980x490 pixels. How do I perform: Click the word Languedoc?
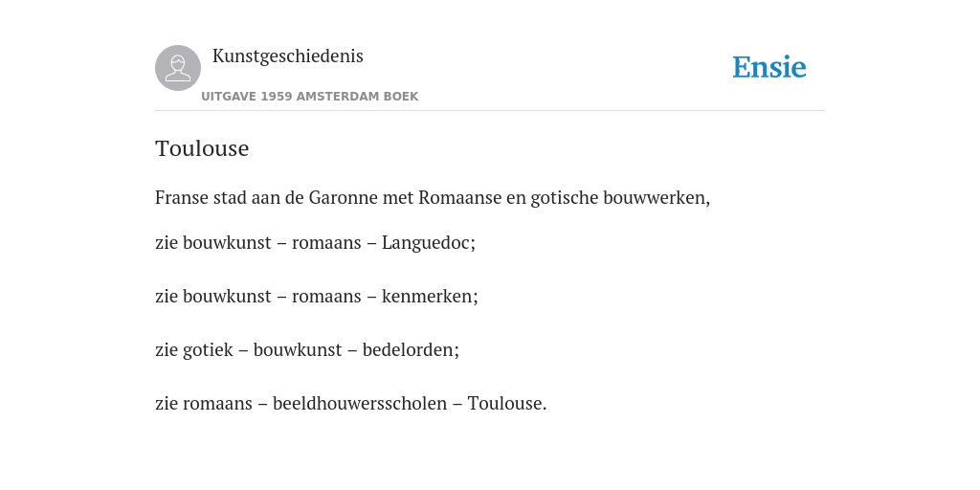pyautogui.click(x=428, y=243)
